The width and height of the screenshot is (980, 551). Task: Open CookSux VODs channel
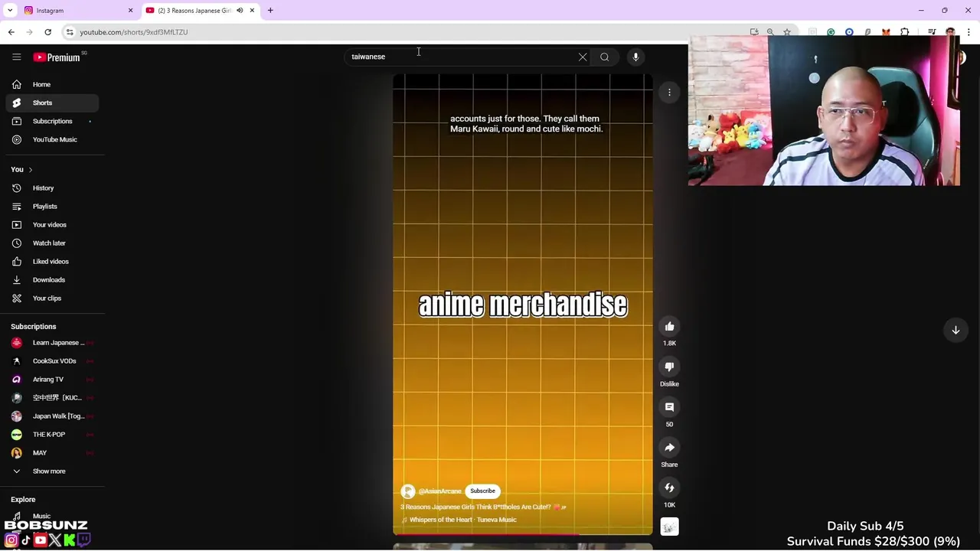pyautogui.click(x=52, y=360)
